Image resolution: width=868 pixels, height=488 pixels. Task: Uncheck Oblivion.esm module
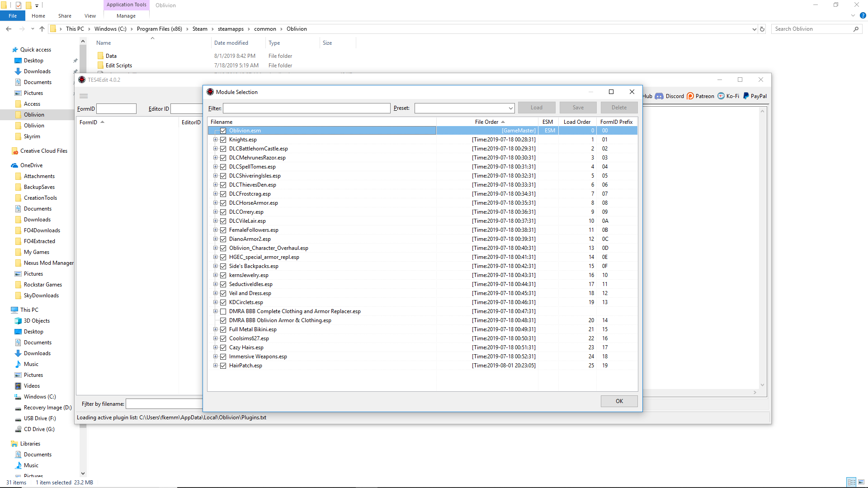click(223, 131)
